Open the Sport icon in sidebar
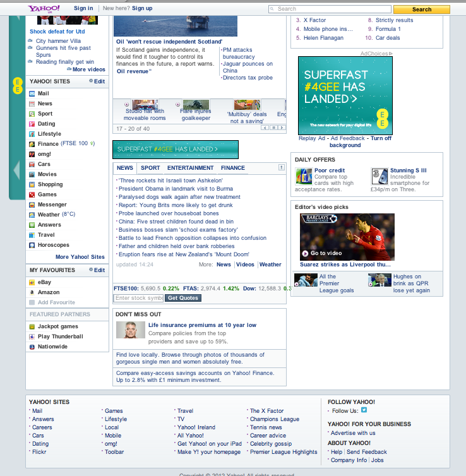Image resolution: width=466 pixels, height=476 pixels. click(32, 114)
